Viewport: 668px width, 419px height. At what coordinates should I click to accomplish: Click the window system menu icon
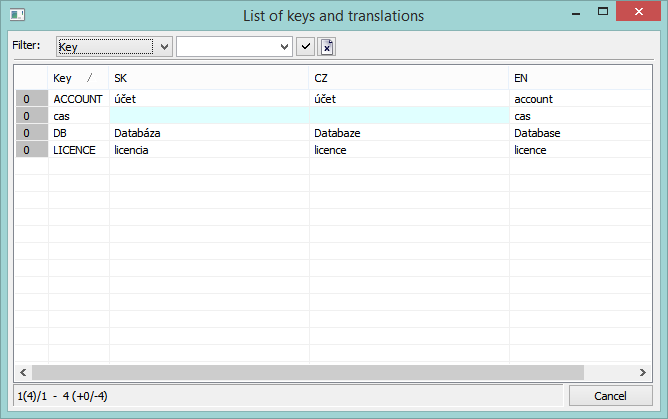pos(17,15)
